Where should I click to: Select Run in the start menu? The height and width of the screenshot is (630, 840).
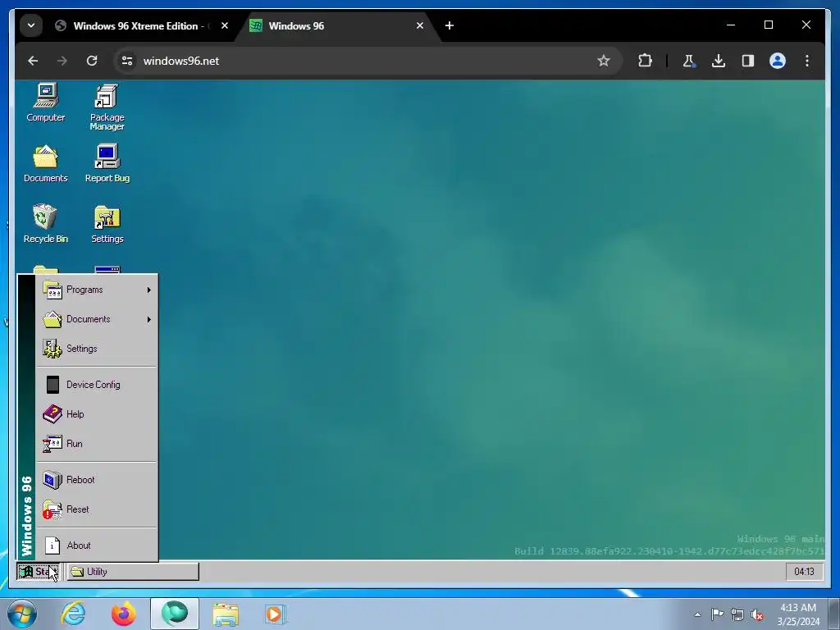(x=97, y=444)
